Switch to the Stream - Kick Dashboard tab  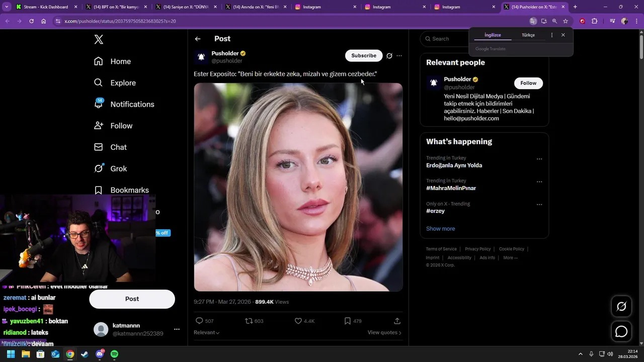click(46, 7)
